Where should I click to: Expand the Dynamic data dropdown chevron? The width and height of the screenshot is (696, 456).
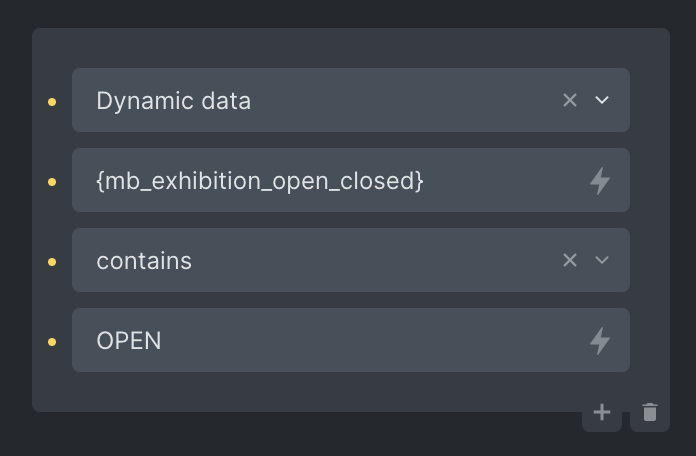(x=601, y=100)
